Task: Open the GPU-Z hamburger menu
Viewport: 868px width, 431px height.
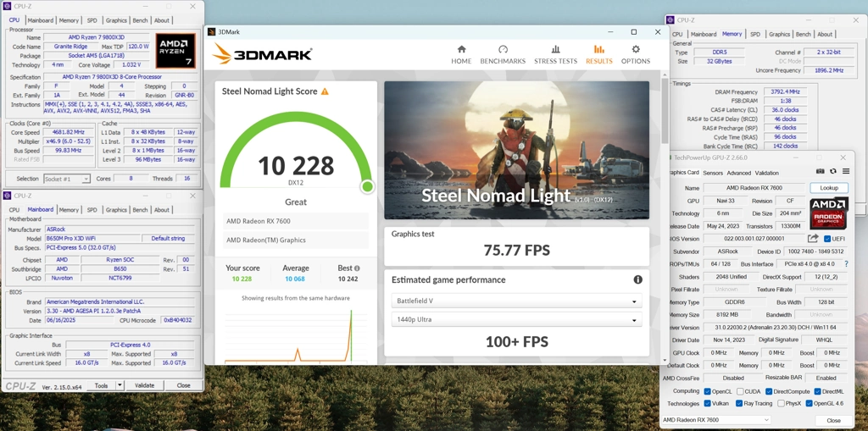Action: [x=845, y=172]
